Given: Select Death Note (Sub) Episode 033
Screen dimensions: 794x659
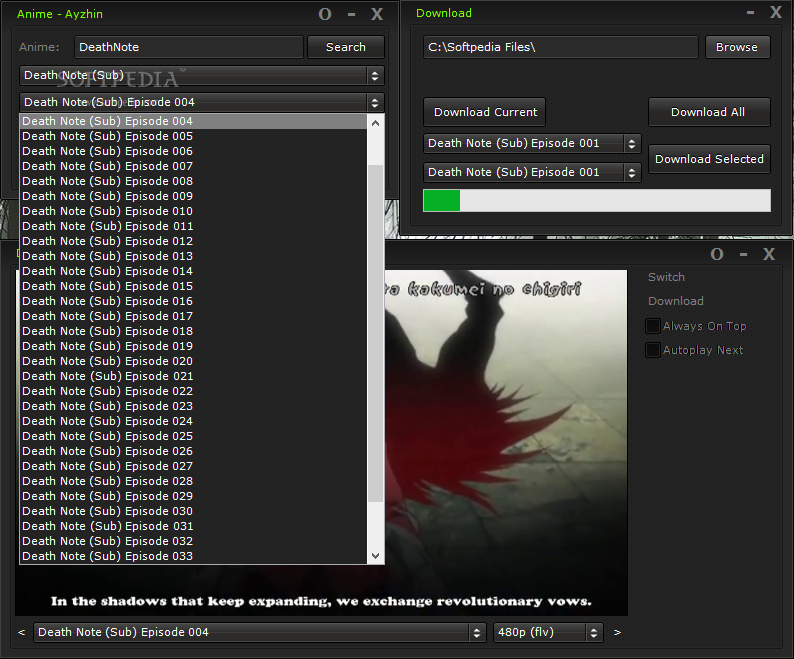Looking at the screenshot, I should pyautogui.click(x=193, y=556).
